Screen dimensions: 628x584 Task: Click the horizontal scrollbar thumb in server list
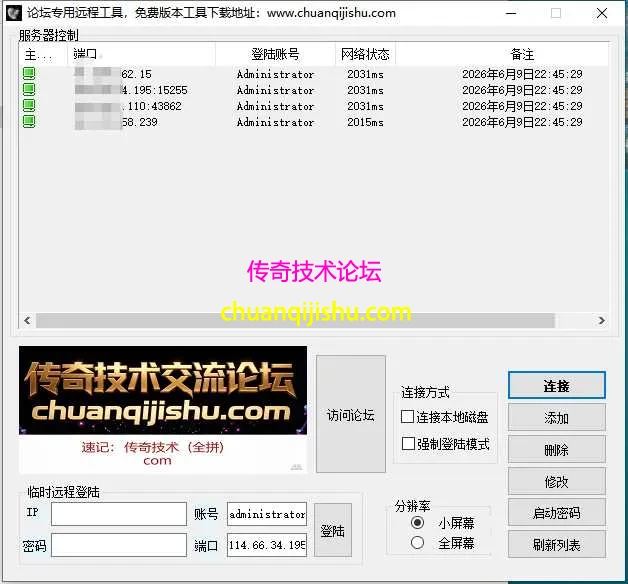click(295, 320)
